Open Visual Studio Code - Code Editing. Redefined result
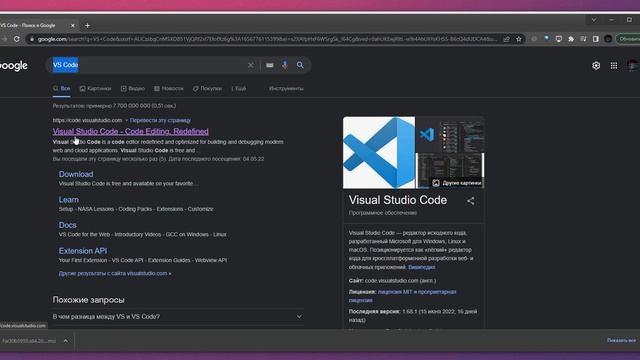 click(x=131, y=131)
